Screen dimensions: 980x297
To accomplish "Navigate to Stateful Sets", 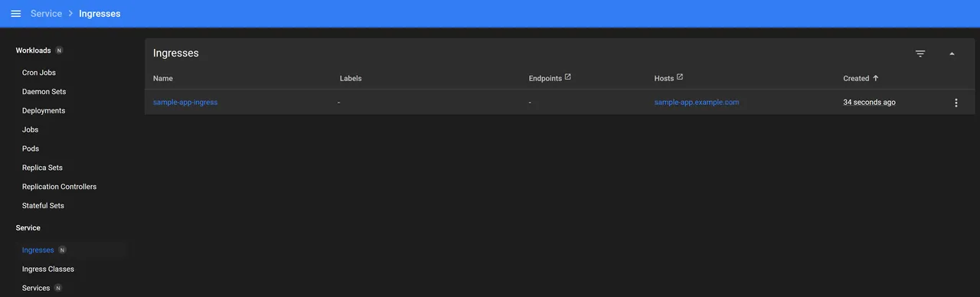I will [x=42, y=206].
